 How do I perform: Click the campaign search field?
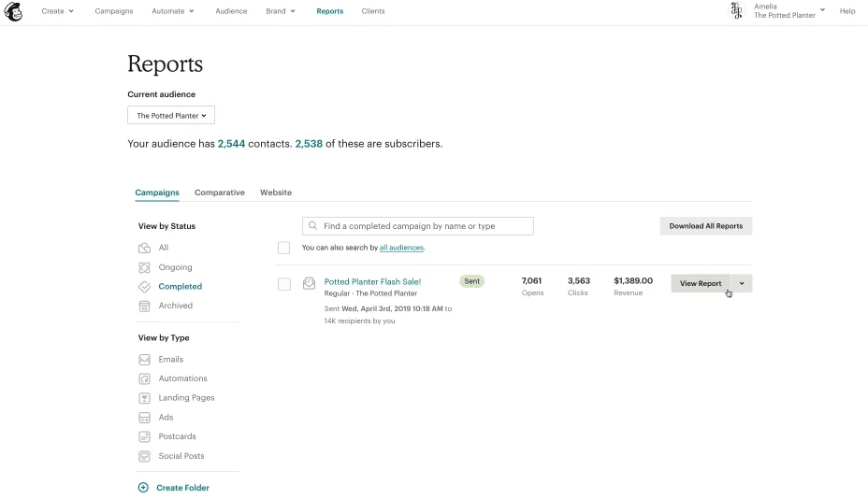point(418,226)
